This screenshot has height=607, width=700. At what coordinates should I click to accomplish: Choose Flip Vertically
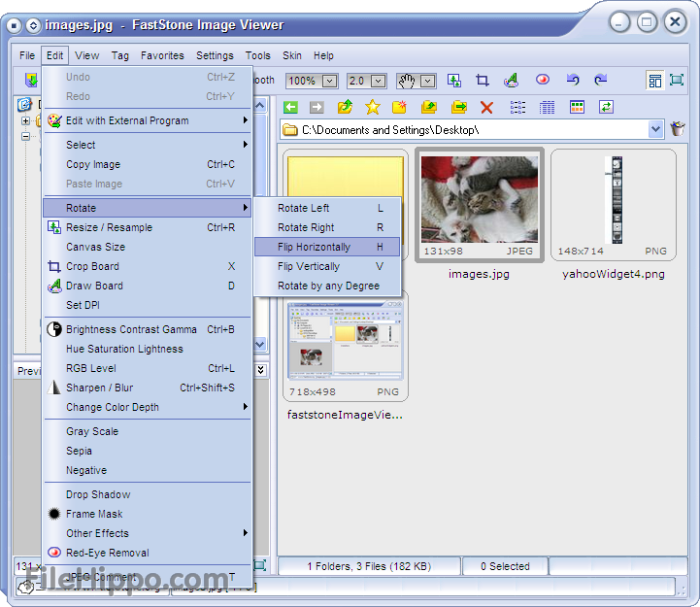(327, 266)
